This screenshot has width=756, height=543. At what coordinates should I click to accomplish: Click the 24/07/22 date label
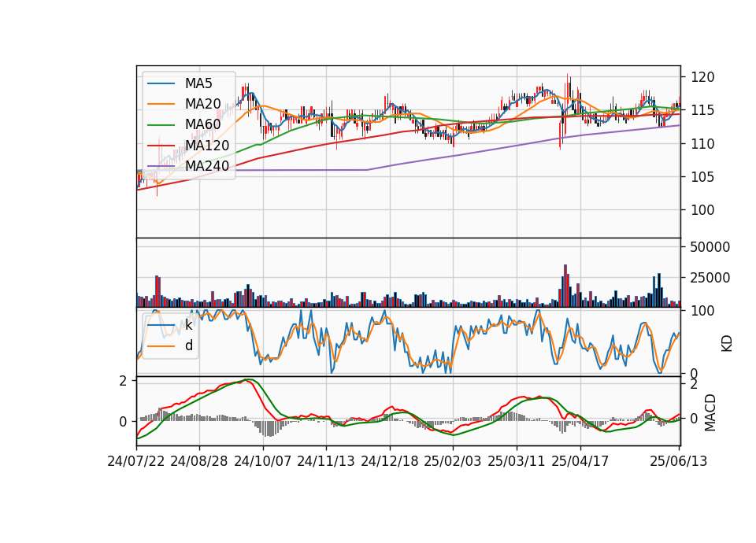pyautogui.click(x=136, y=461)
